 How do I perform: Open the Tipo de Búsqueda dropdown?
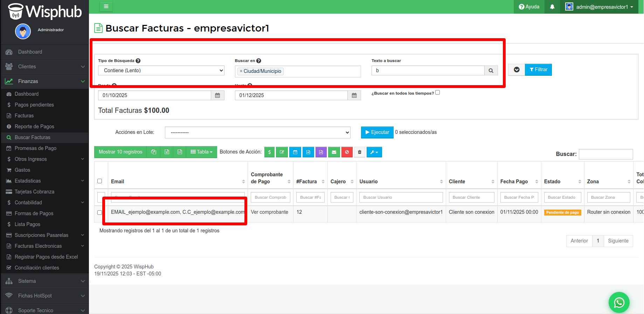161,70
